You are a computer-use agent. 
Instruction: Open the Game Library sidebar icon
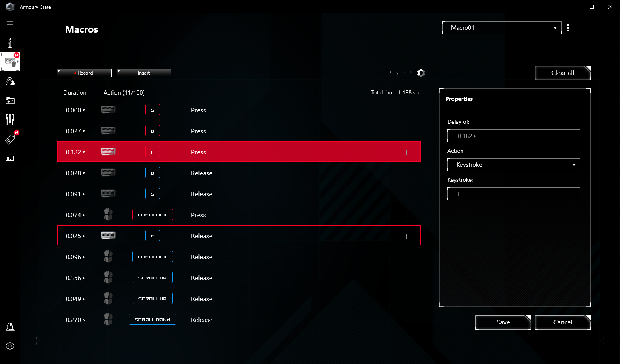click(x=10, y=100)
